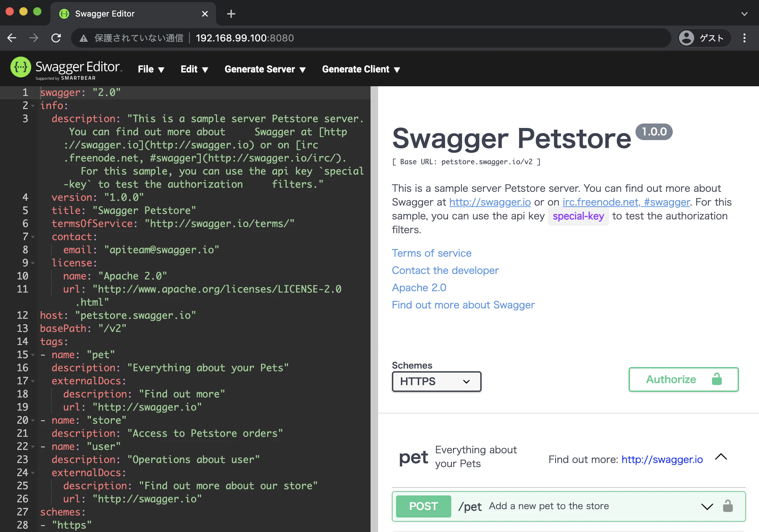Click the editor and preview split divider
Viewport: 759px width, 532px height.
pos(374,309)
